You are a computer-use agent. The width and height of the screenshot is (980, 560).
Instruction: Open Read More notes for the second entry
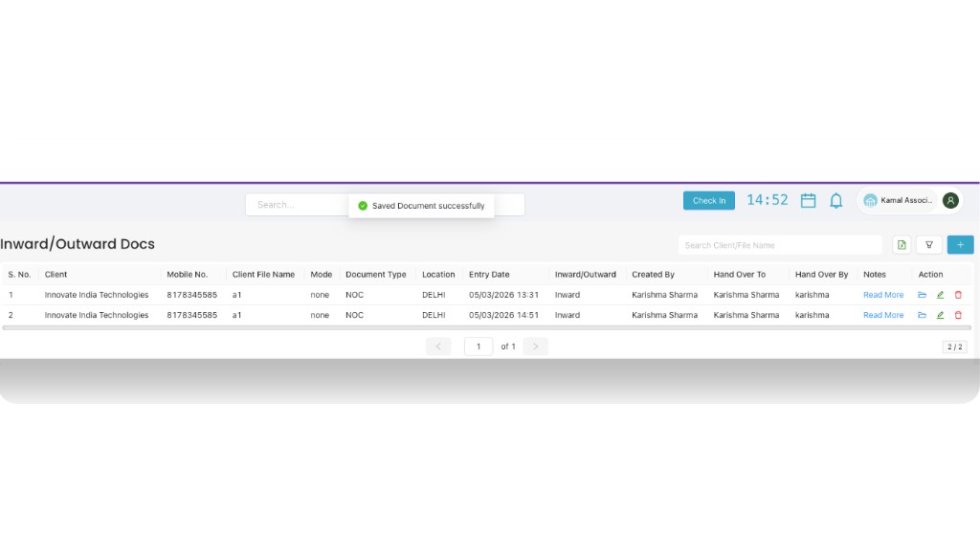point(882,315)
